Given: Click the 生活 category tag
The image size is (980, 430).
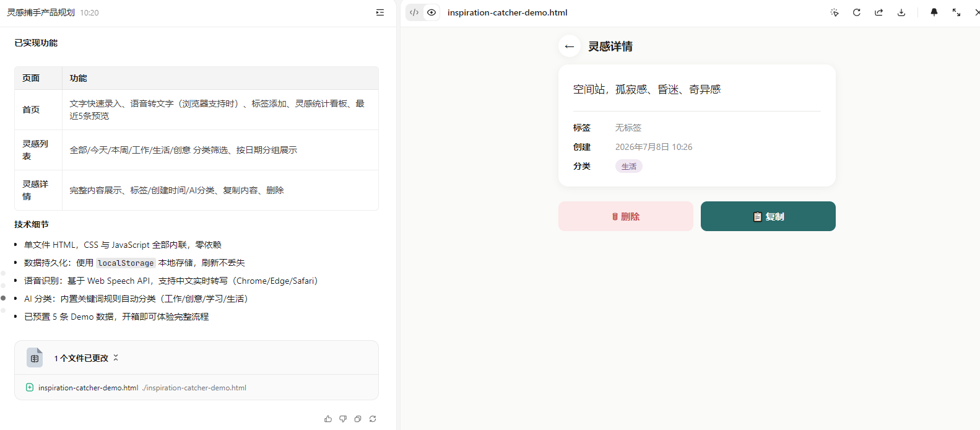Looking at the screenshot, I should [629, 166].
